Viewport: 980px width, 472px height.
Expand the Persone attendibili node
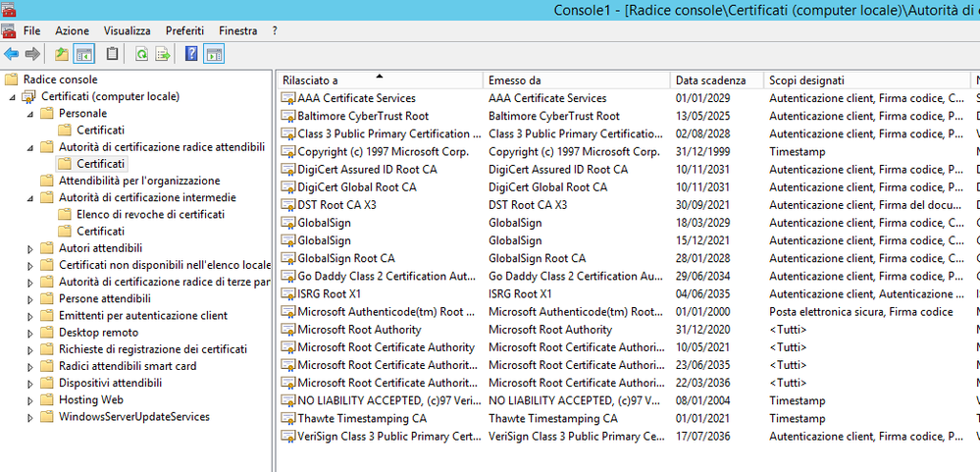click(x=30, y=299)
